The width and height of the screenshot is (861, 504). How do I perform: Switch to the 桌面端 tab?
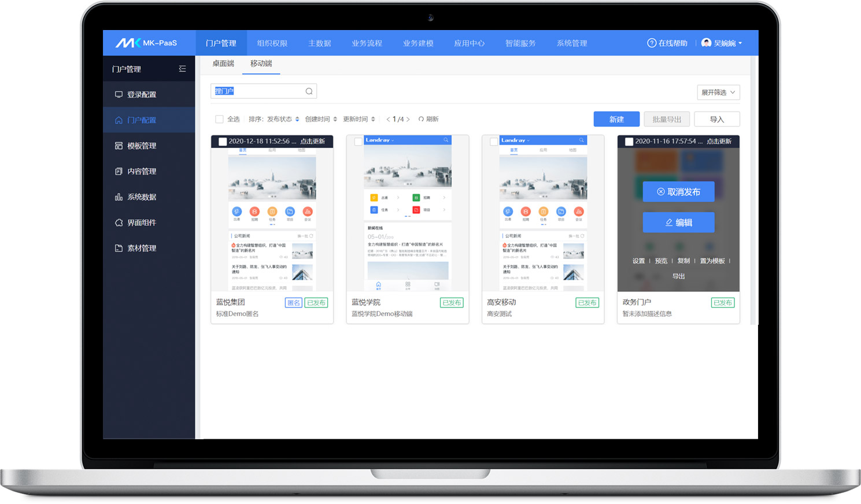point(223,64)
